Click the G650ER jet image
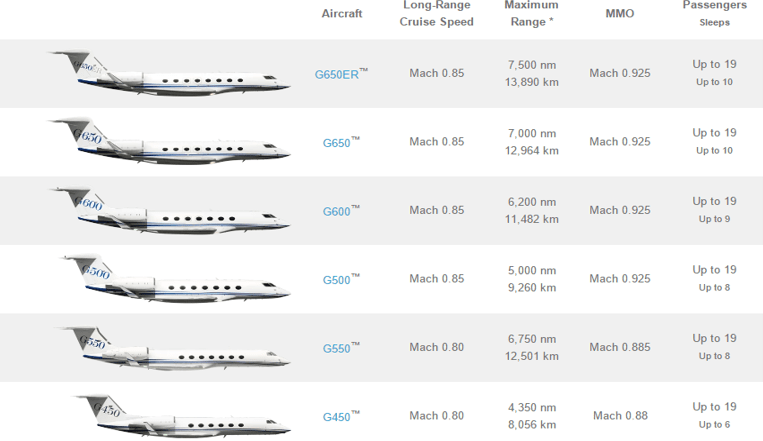Image resolution: width=763 pixels, height=441 pixels. pyautogui.click(x=169, y=73)
